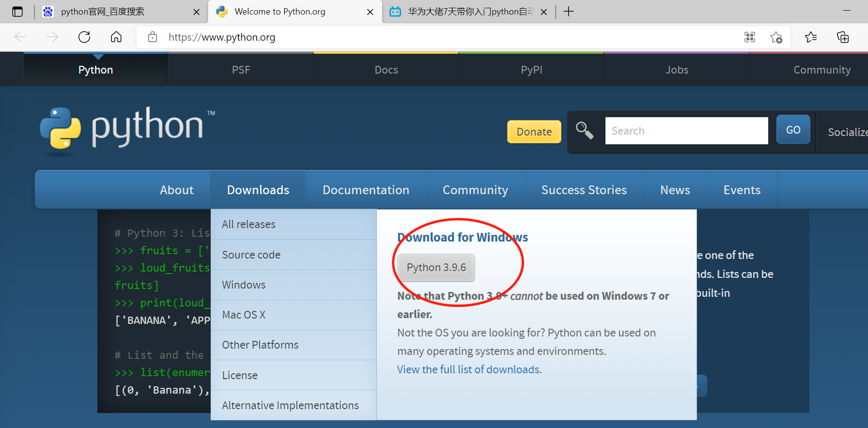Close the python官网_百度搜索 tab
The width and height of the screenshot is (868, 428).
tap(196, 12)
